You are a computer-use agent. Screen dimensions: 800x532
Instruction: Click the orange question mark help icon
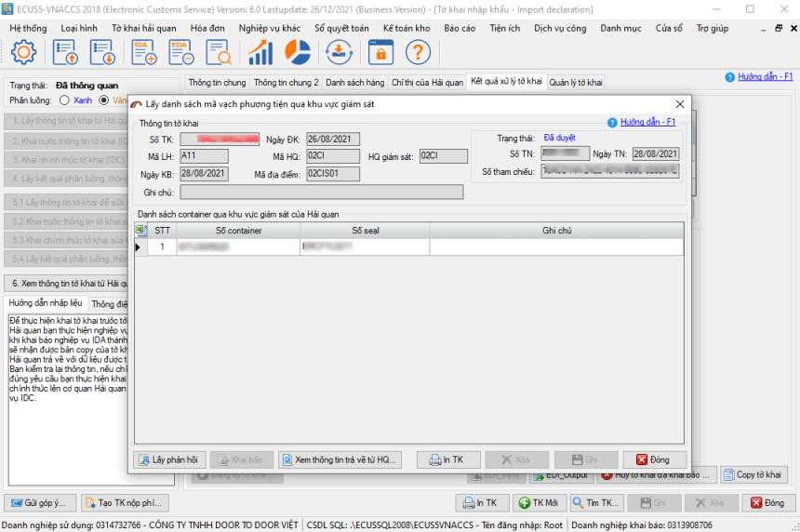coord(418,52)
